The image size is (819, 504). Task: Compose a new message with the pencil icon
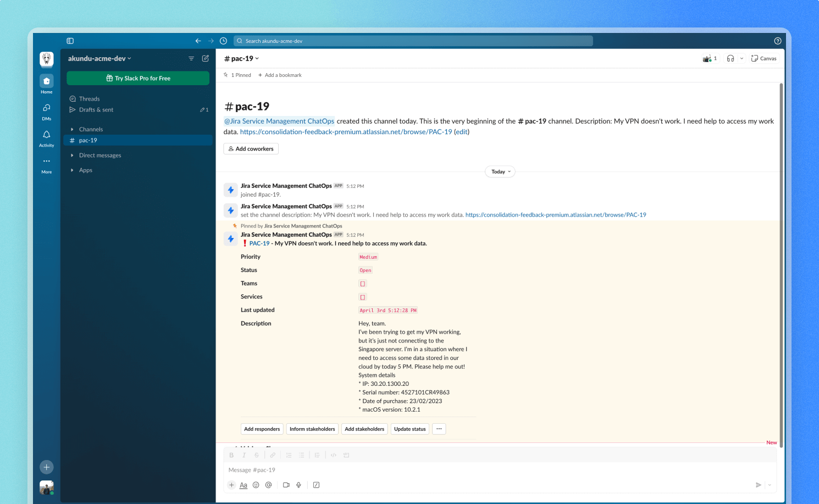[205, 58]
